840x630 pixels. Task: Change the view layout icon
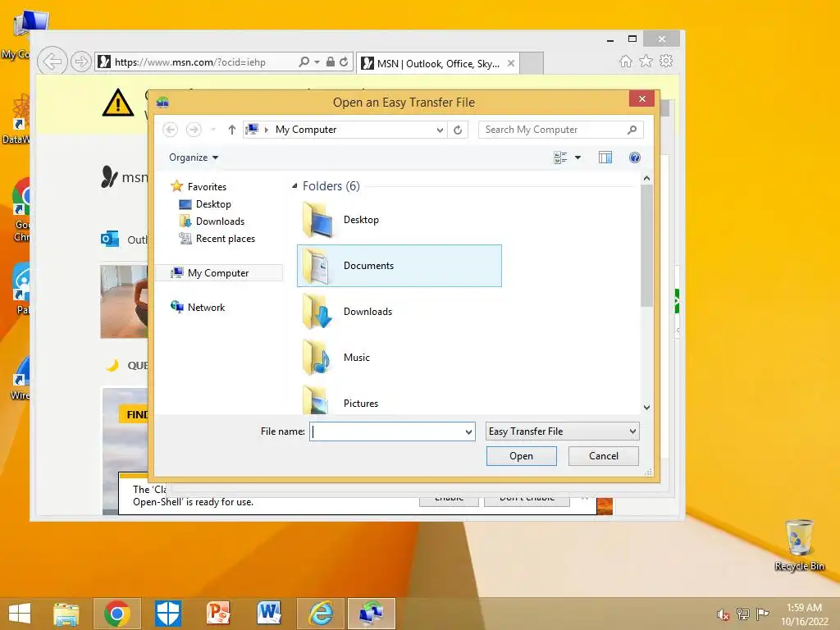pyautogui.click(x=560, y=157)
